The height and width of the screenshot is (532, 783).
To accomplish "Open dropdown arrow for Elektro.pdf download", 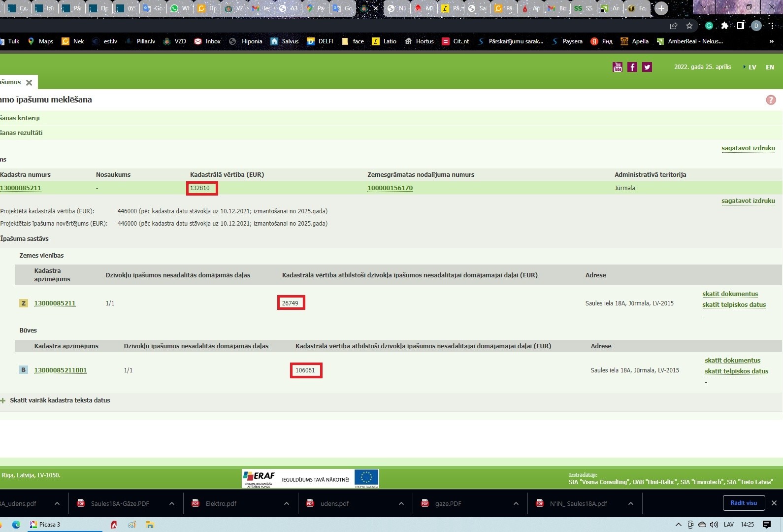I will [287, 503].
